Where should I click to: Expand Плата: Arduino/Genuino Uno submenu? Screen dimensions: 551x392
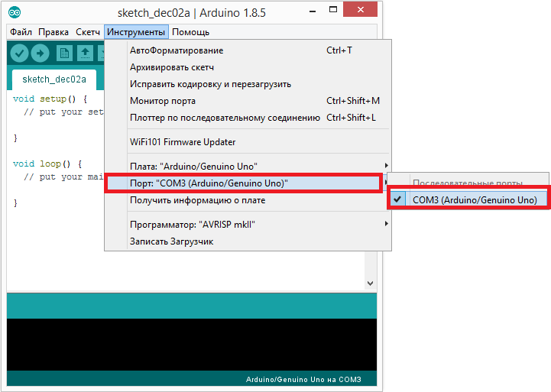248,166
